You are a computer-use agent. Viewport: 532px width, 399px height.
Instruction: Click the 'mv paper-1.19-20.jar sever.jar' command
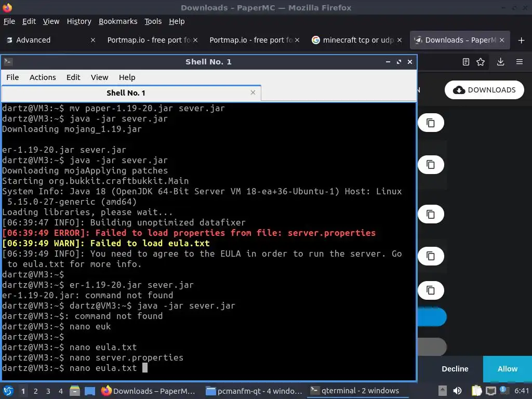[x=113, y=108]
